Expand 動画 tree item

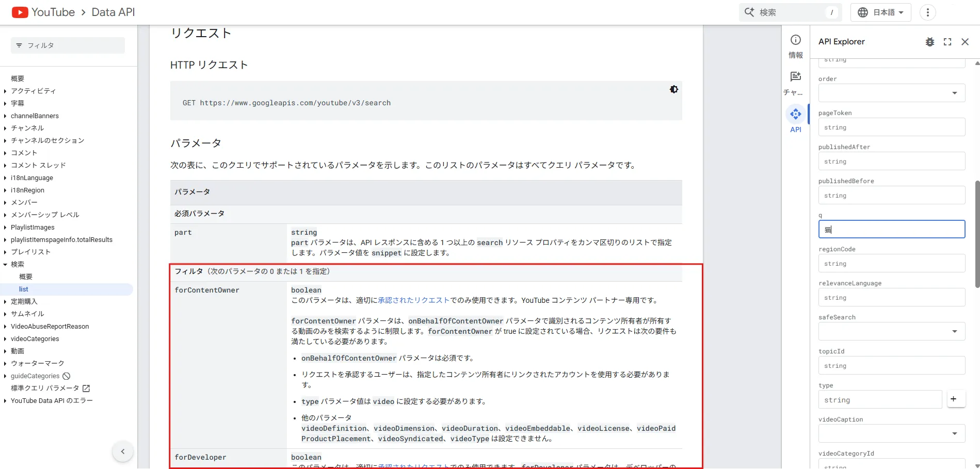pyautogui.click(x=5, y=351)
